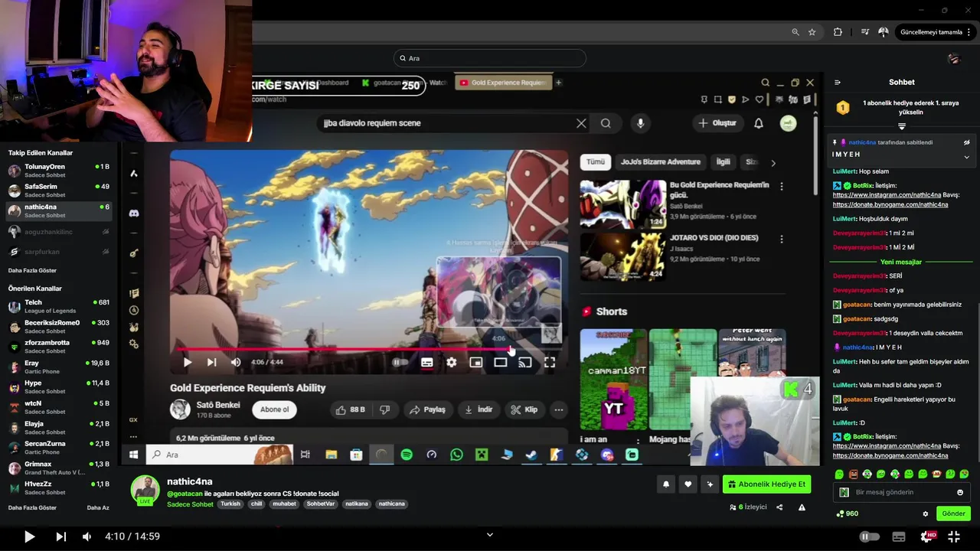Select the İlgili filter chip

pyautogui.click(x=723, y=161)
